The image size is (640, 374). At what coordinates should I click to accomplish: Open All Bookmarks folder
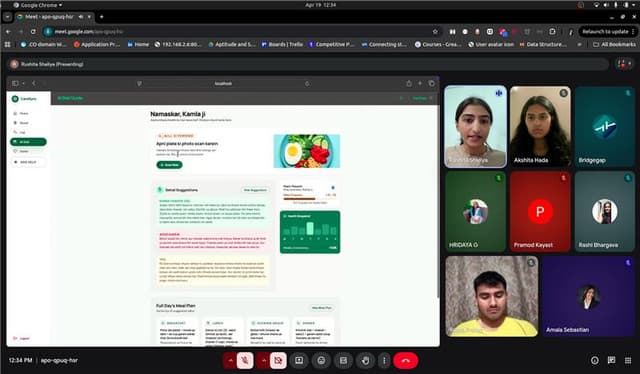pos(614,44)
